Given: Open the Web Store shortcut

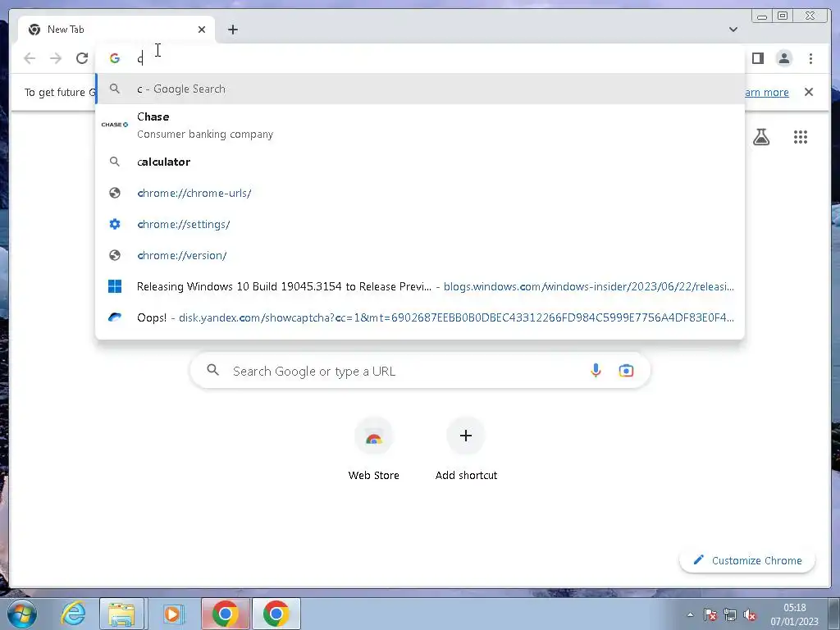Looking at the screenshot, I should [374, 450].
